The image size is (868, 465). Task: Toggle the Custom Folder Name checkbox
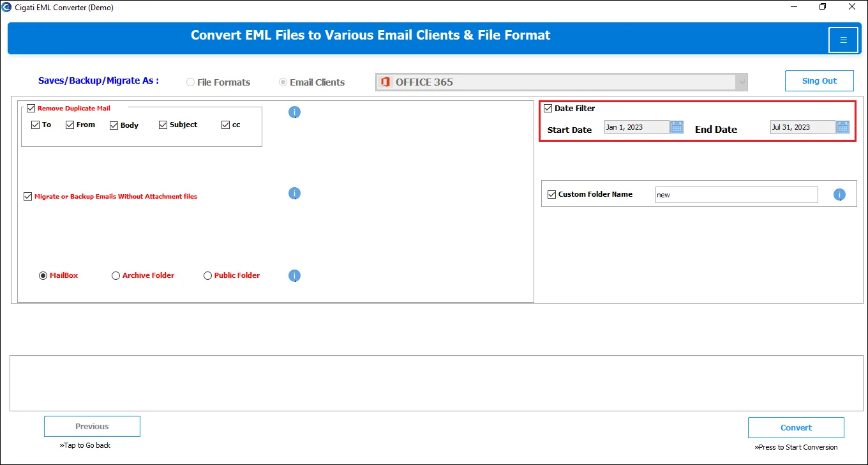552,194
